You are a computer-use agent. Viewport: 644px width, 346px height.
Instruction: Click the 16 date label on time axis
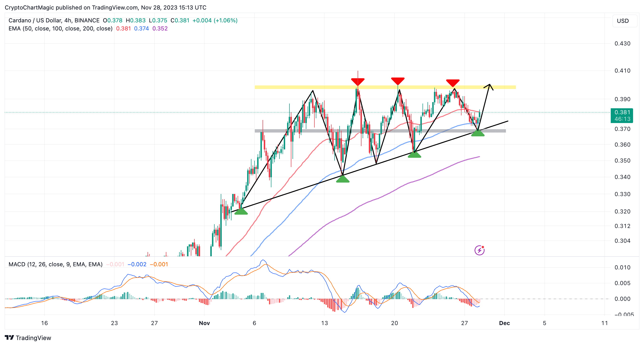[44, 323]
